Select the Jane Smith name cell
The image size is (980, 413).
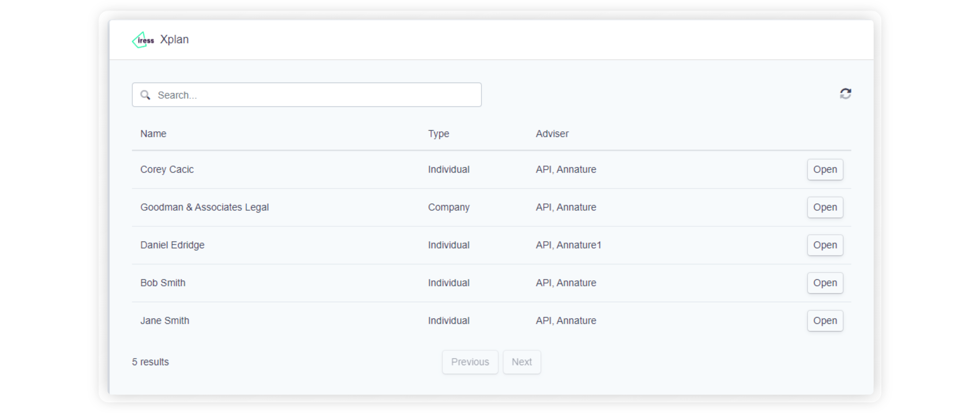165,321
